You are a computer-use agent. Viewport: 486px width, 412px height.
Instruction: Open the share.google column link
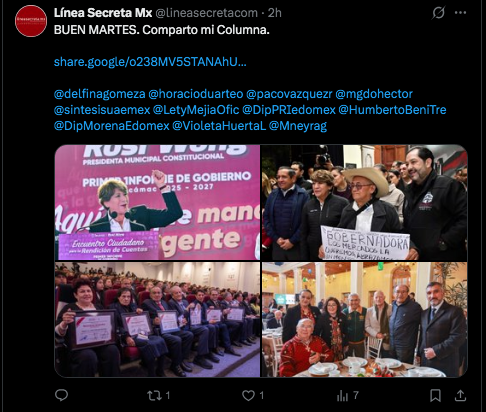pyautogui.click(x=150, y=62)
